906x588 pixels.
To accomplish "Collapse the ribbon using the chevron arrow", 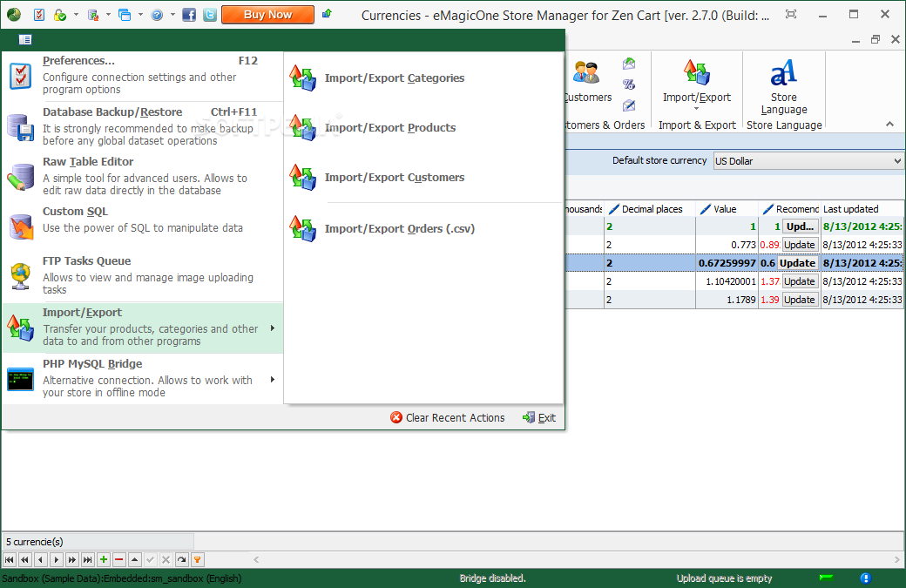I will pos(889,125).
